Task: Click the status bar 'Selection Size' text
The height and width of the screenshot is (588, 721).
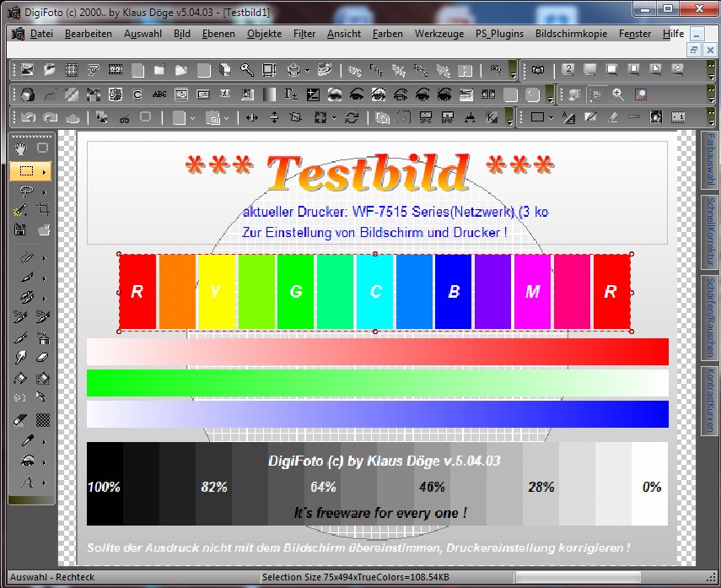Action: point(356,577)
